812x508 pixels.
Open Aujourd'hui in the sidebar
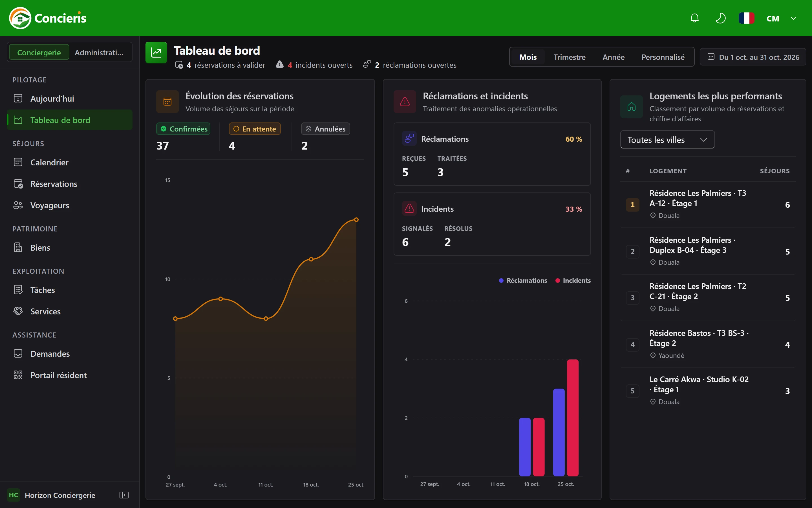coord(69,98)
